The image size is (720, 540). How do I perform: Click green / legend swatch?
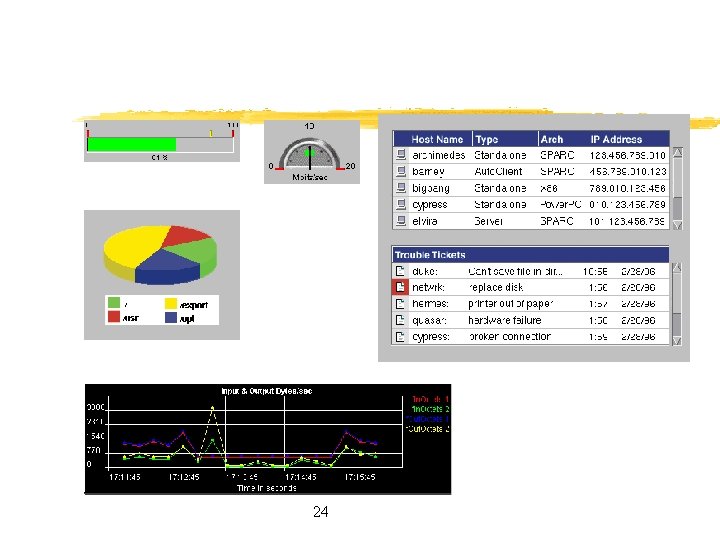pos(114,303)
